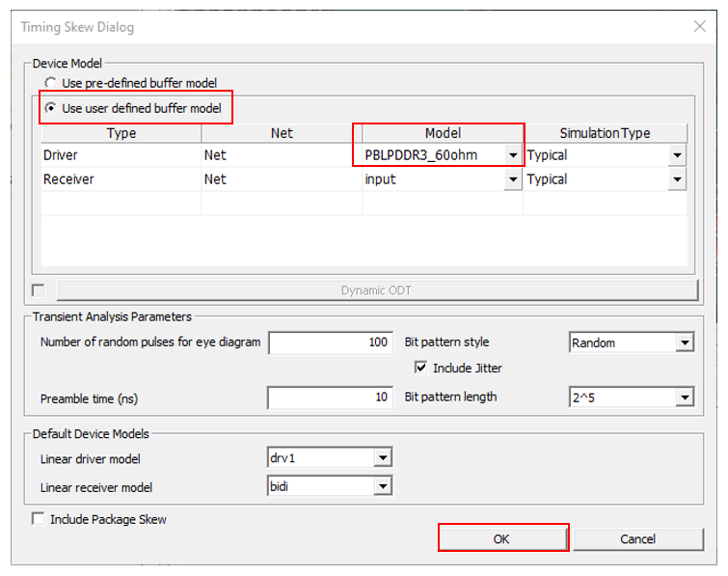
Task: Close the Timing Skew Dialog window
Action: 700,27
